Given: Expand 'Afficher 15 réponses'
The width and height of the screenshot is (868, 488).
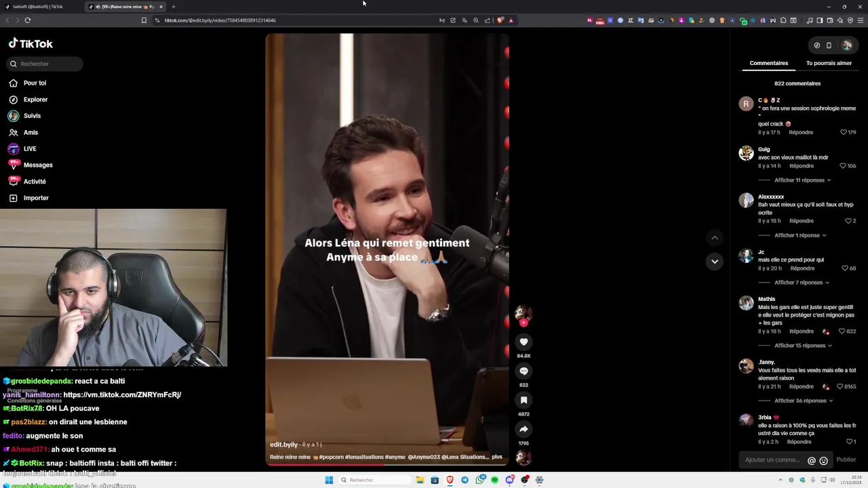Looking at the screenshot, I should [804, 346].
